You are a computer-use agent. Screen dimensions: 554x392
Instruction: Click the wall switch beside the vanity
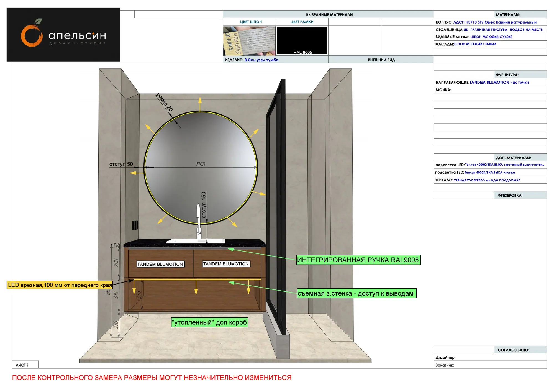point(135,225)
